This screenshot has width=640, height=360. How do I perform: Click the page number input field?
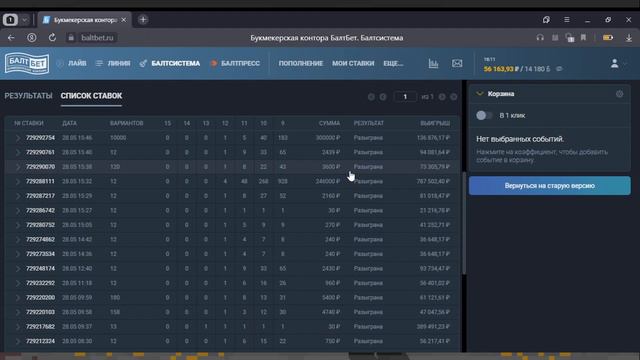[x=405, y=97]
